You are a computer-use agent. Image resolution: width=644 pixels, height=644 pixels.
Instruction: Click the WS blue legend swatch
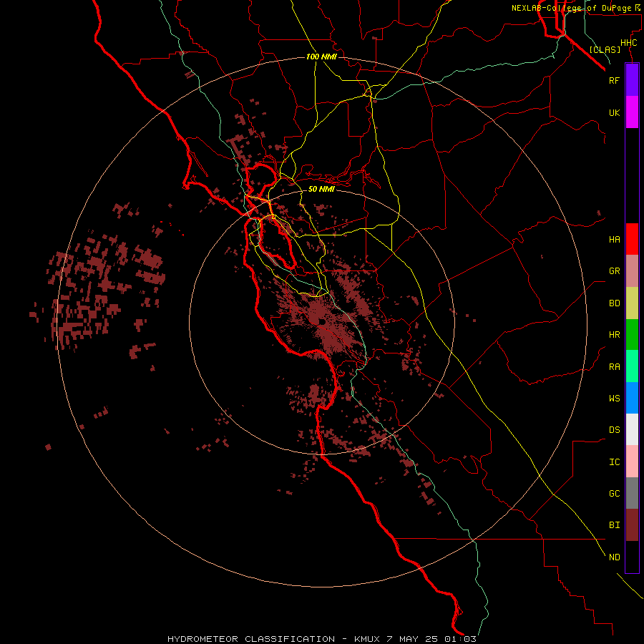coord(632,398)
